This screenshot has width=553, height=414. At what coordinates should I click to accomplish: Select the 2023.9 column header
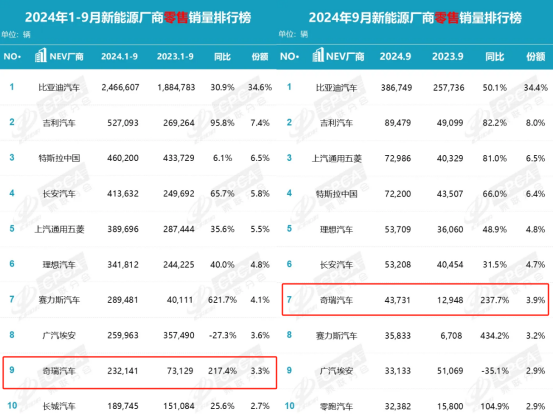pos(448,56)
